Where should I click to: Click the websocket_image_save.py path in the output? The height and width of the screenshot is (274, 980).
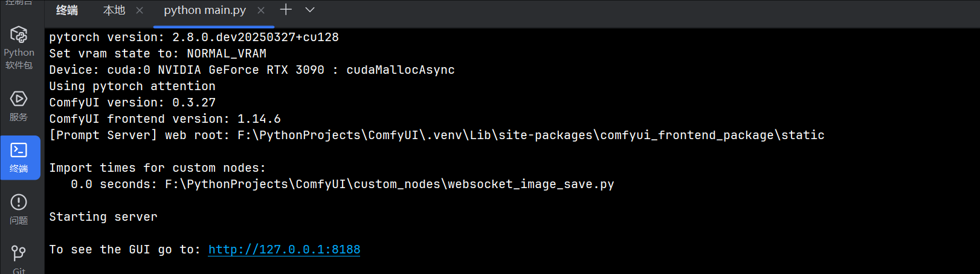tap(390, 184)
